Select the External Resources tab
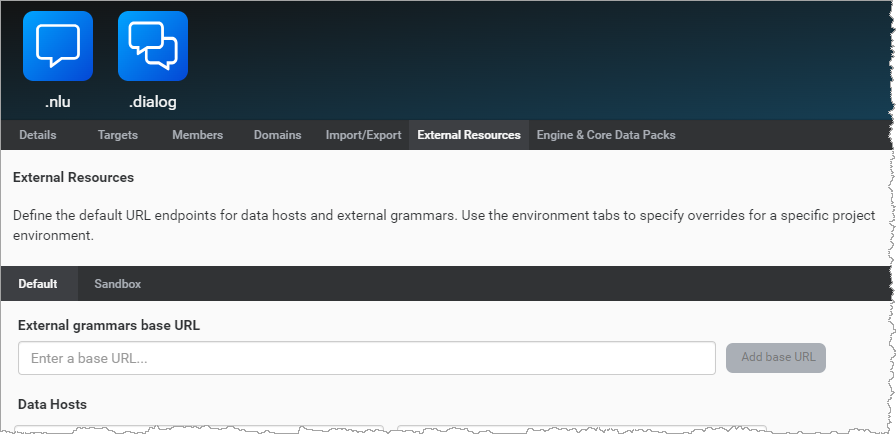Viewport: 896px width, 434px height. click(469, 135)
